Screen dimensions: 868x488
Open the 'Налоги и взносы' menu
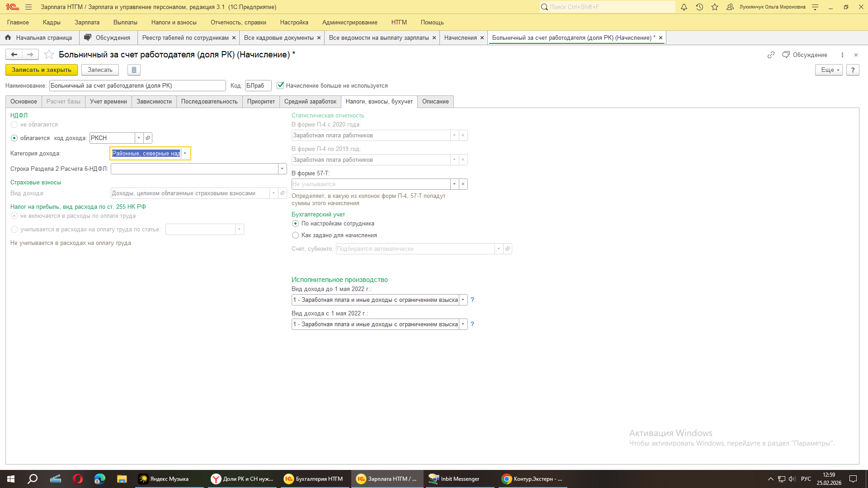click(x=174, y=22)
